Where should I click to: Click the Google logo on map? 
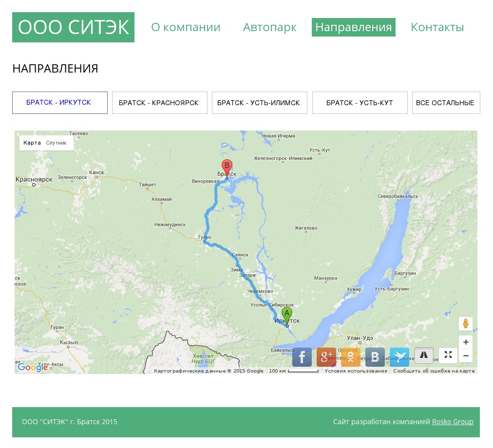[33, 367]
